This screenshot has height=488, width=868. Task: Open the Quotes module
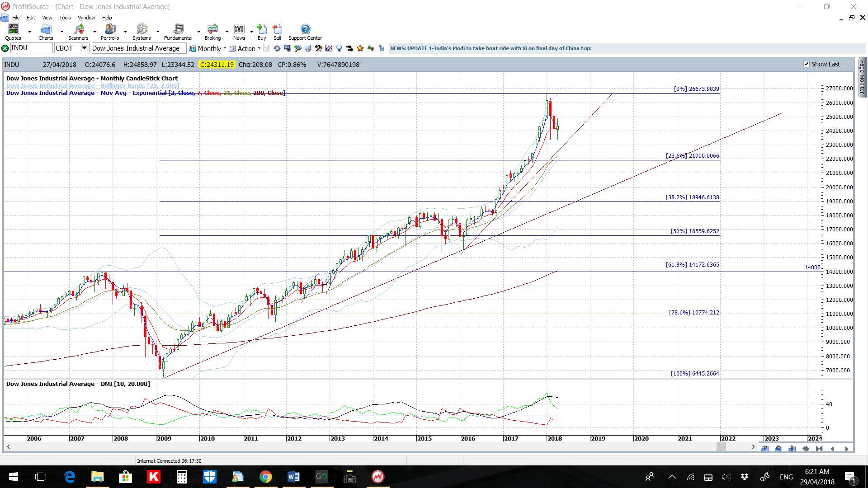click(13, 32)
